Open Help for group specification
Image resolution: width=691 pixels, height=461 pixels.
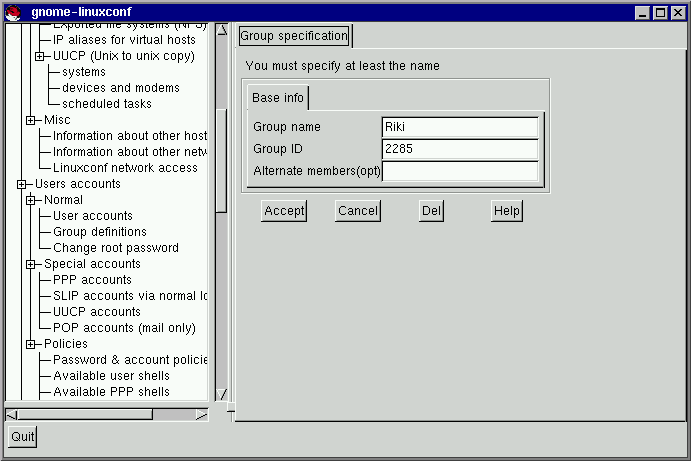[x=506, y=211]
